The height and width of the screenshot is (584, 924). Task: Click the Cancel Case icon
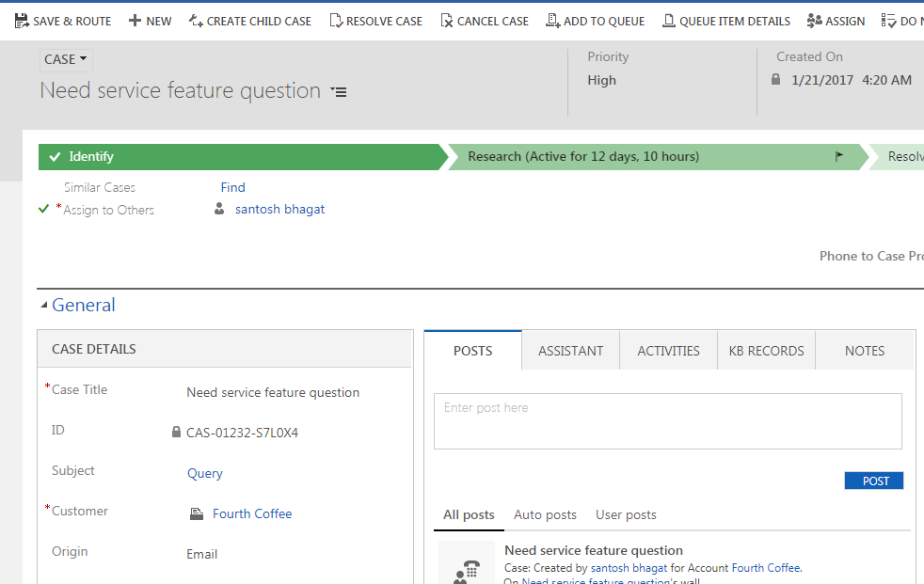click(447, 21)
